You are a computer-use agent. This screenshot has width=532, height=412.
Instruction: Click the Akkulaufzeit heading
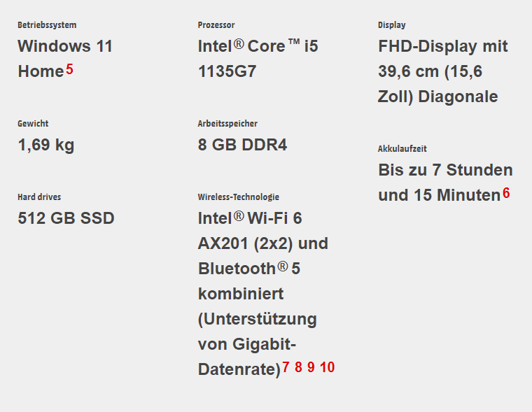coord(402,148)
